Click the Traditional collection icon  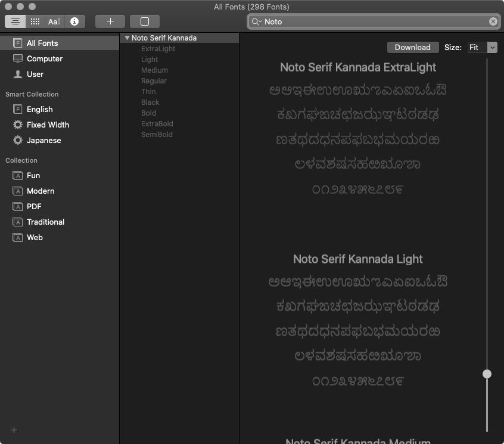(18, 222)
